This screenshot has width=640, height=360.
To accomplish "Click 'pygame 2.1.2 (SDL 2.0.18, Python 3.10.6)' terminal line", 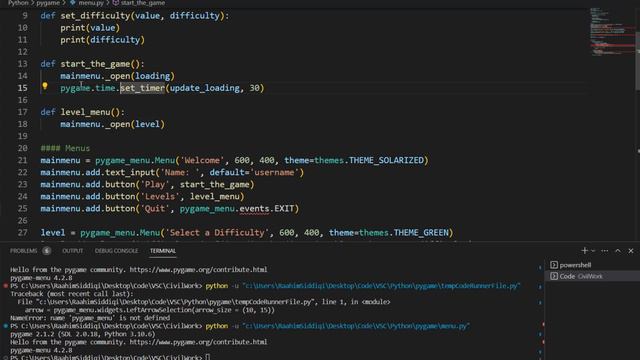I will pos(82,334).
